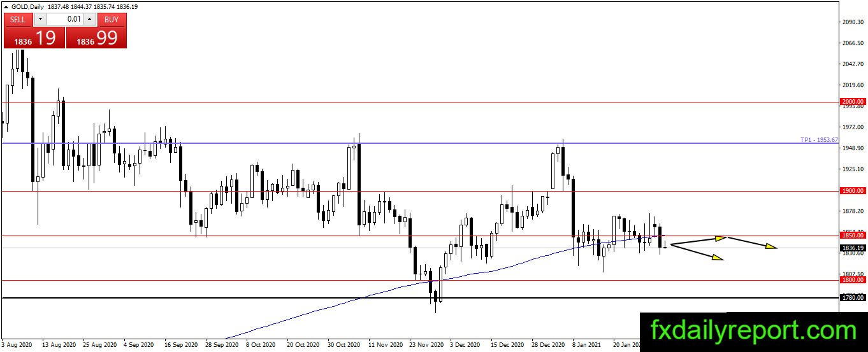The image size is (868, 352).
Task: Click the 1850.00 price label
Action: click(853, 236)
